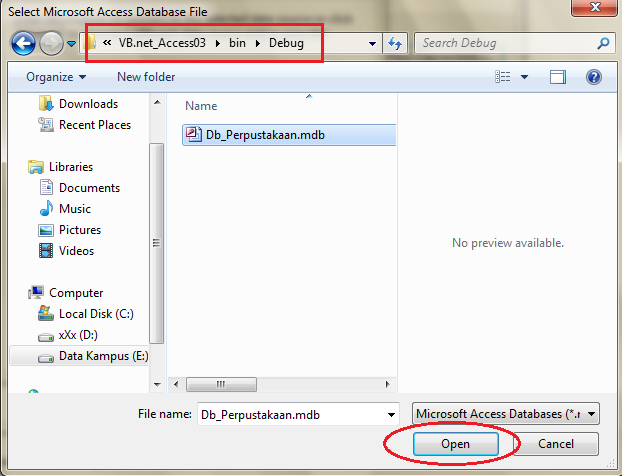Sort by the Name column header

point(201,106)
